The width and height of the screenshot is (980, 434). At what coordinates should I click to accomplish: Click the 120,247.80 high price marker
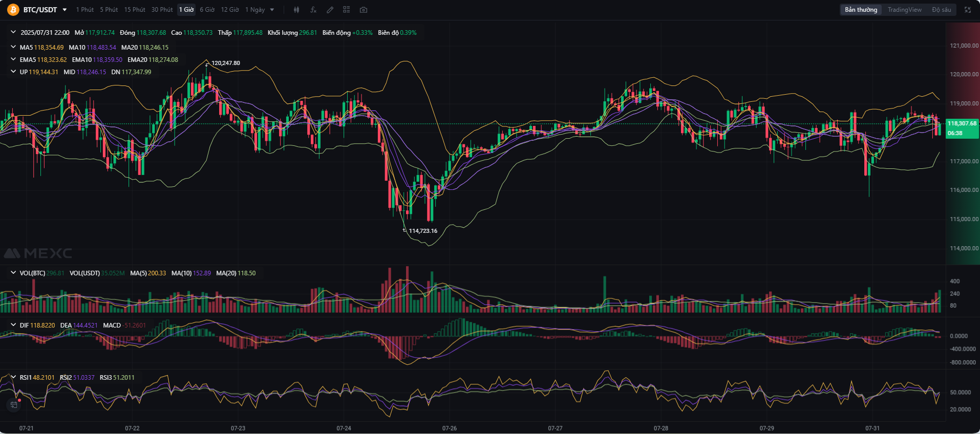tap(226, 63)
